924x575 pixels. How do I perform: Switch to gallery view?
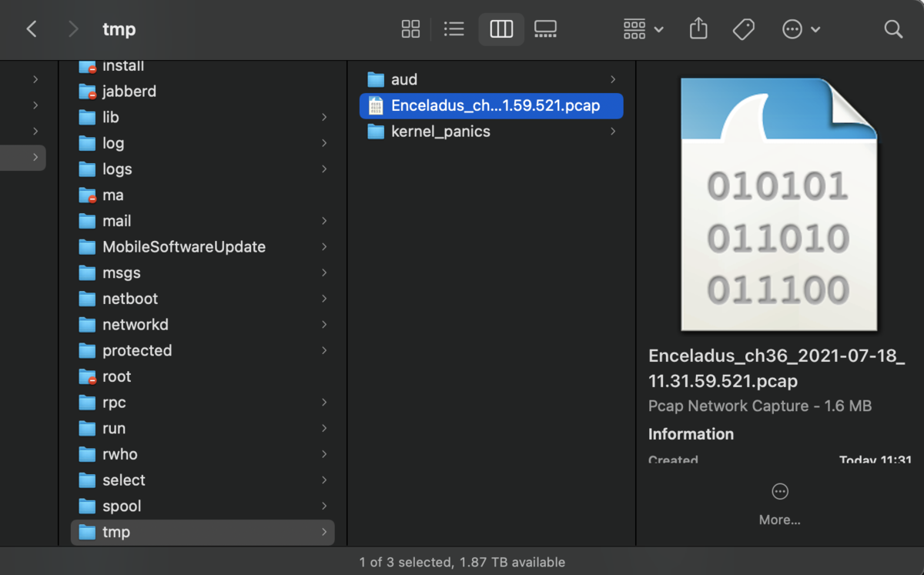545,29
